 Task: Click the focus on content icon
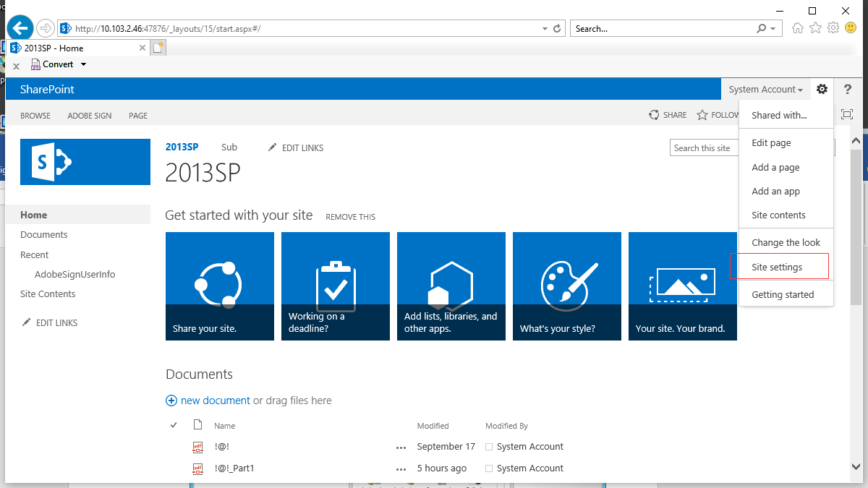pyautogui.click(x=847, y=114)
